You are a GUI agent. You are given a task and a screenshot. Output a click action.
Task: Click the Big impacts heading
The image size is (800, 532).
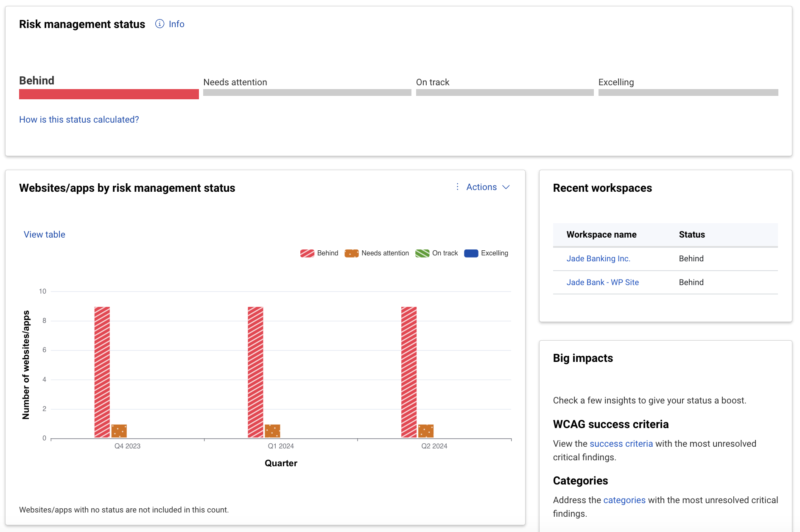point(583,358)
